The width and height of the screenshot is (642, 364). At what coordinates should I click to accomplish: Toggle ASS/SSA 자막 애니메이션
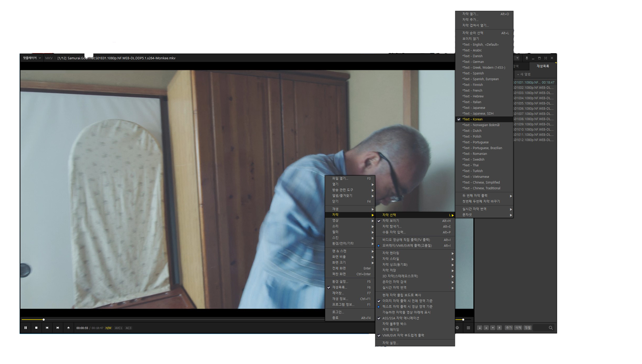(415, 318)
